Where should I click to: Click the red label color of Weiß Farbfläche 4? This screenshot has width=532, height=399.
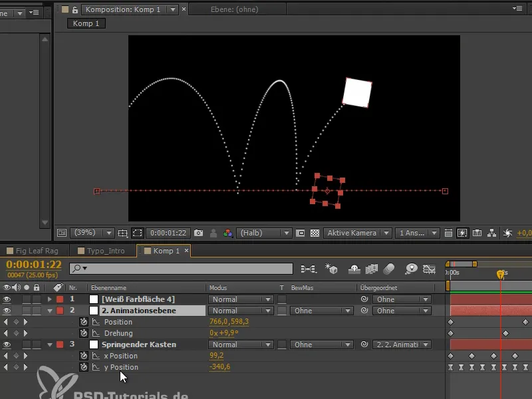[60, 299]
